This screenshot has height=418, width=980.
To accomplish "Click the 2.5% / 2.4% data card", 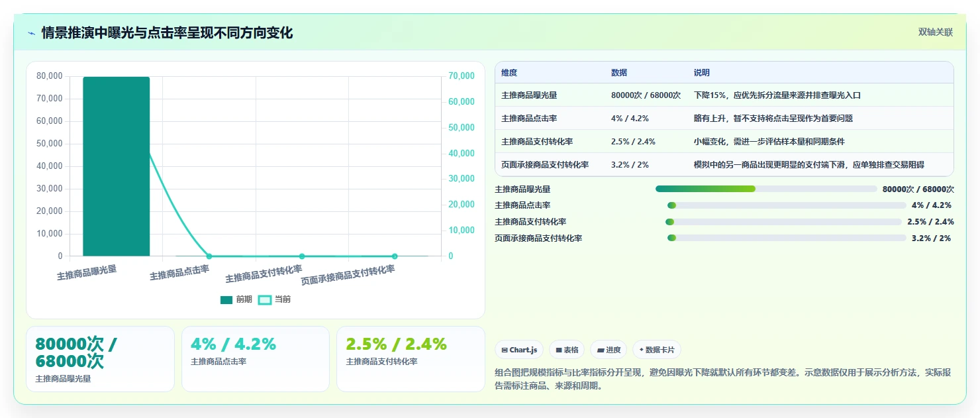I will 411,359.
